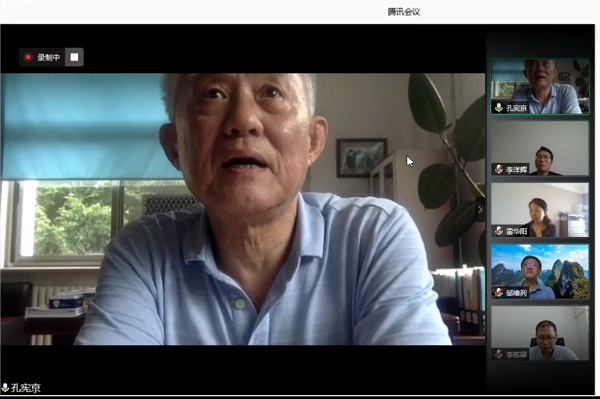Click the name label 雷华阳
This screenshot has height=399, width=600.
pos(516,231)
